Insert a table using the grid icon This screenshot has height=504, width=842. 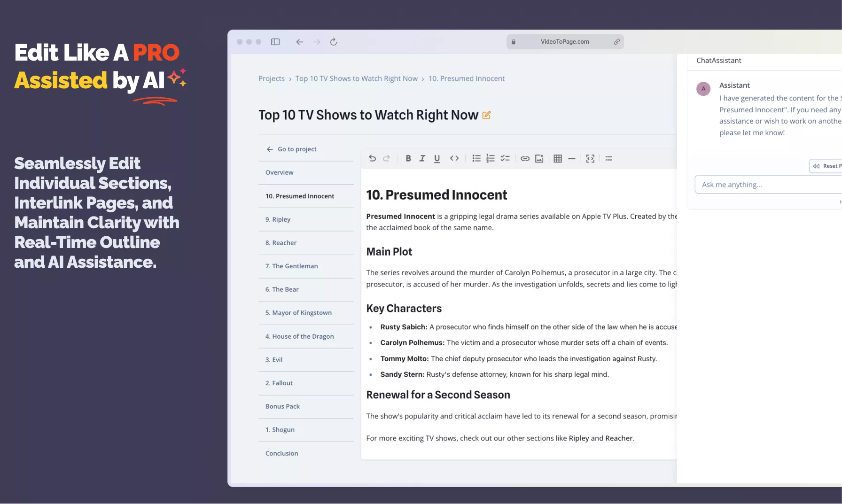[x=557, y=158]
